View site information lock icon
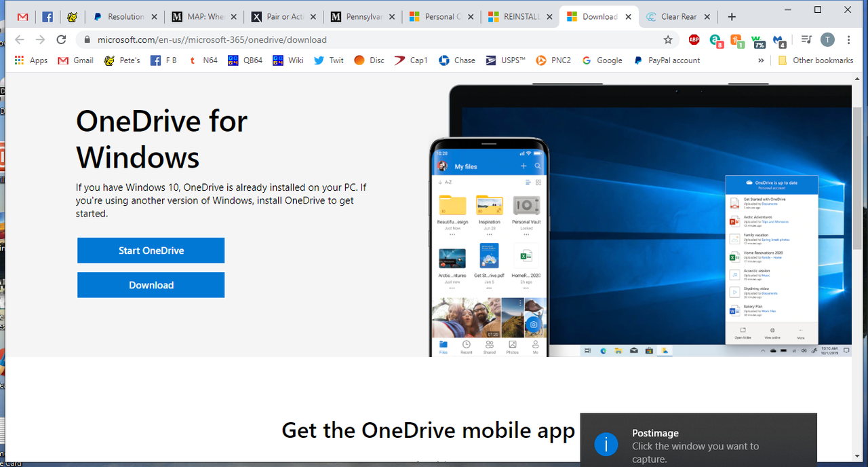868x467 pixels. coord(87,40)
